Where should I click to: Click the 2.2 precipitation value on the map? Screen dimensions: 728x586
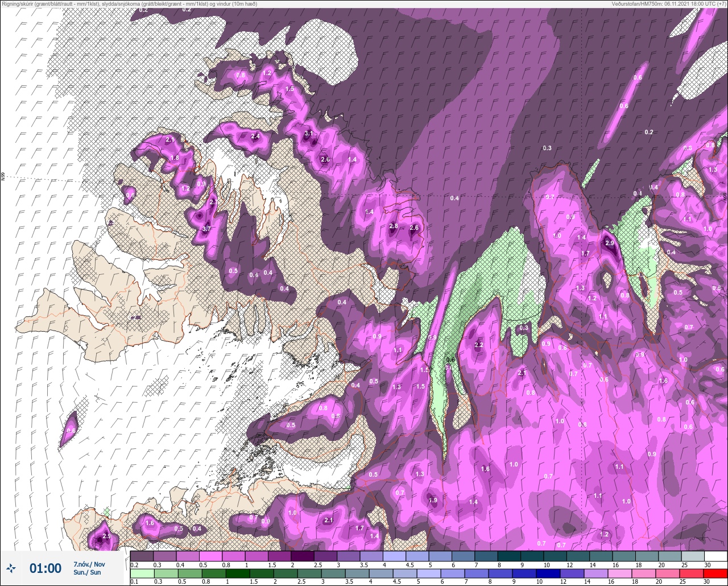click(x=479, y=345)
